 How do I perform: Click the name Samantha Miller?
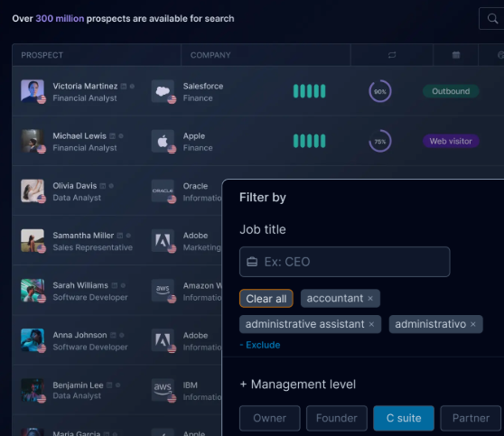[83, 236]
